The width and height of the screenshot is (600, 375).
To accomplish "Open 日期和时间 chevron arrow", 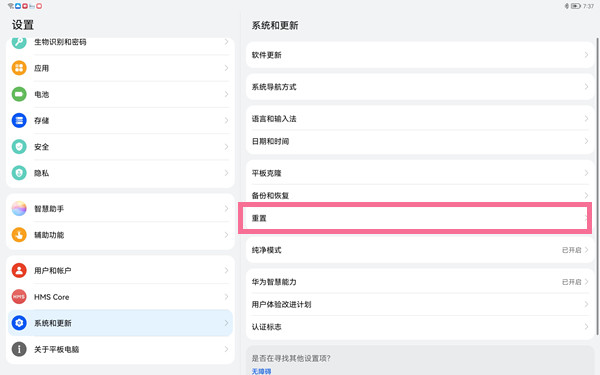I will pos(586,141).
